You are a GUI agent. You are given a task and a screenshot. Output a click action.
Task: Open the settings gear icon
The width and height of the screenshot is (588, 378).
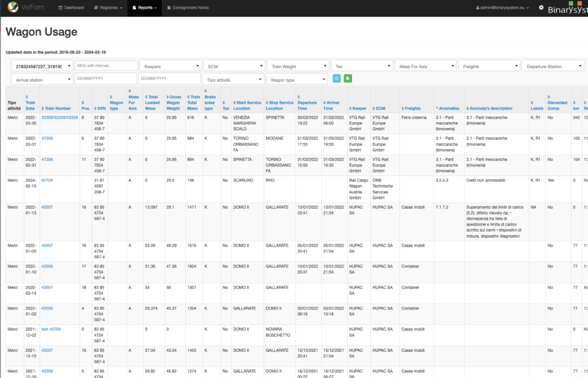pyautogui.click(x=541, y=7)
